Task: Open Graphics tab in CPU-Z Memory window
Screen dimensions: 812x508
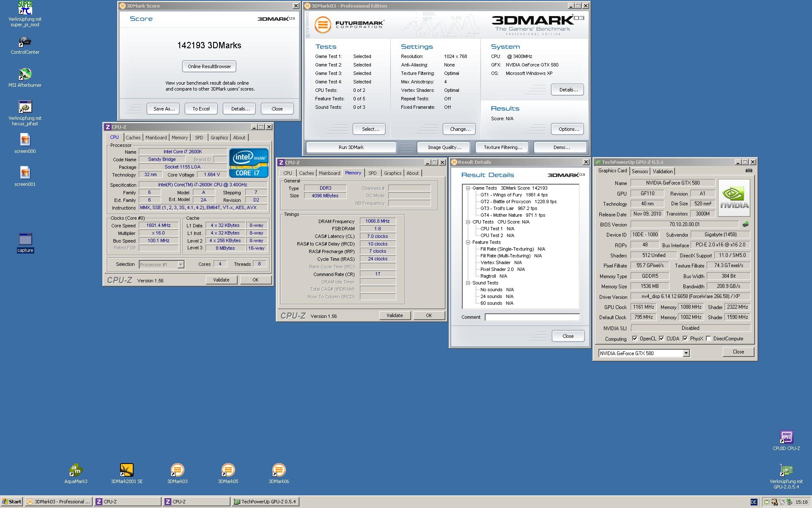Action: (x=392, y=173)
